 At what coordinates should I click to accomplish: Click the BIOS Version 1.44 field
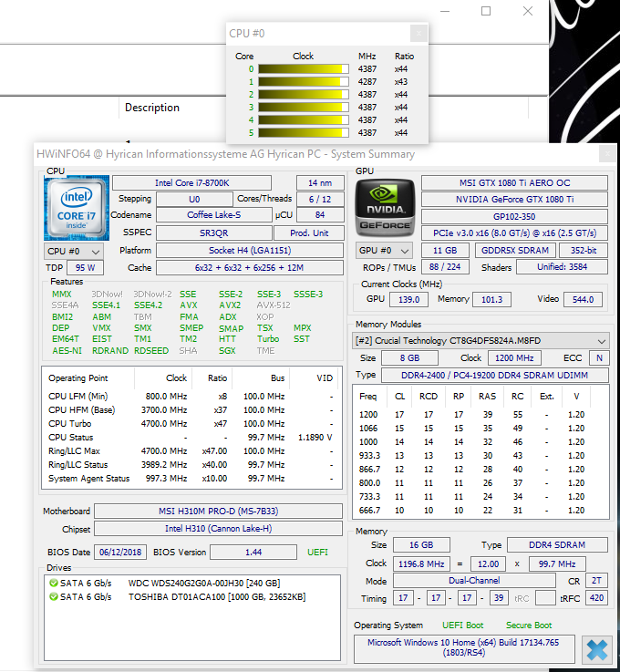253,552
